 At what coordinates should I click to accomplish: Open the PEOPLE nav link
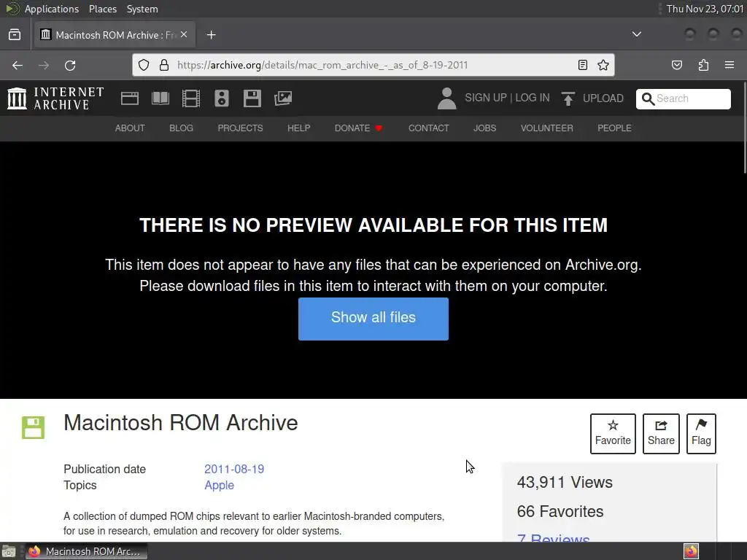614,128
